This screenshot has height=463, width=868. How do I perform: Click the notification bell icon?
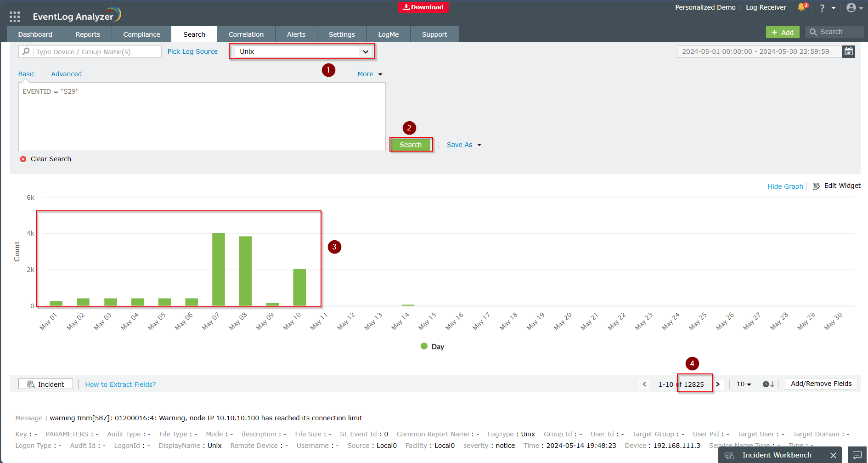[x=802, y=7]
